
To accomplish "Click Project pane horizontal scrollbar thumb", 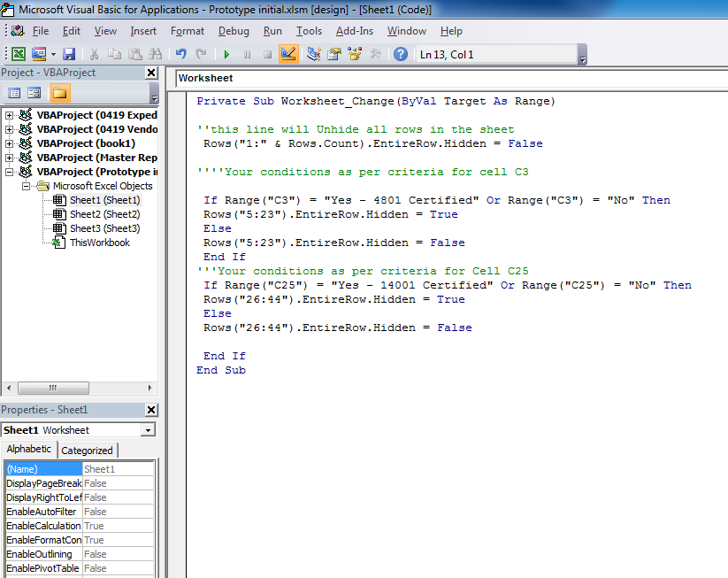I will pos(53,388).
